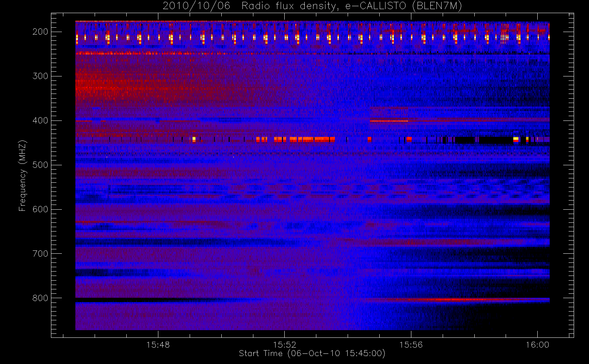Click the 800 frequency tick label
The image size is (589, 364).
pos(40,298)
